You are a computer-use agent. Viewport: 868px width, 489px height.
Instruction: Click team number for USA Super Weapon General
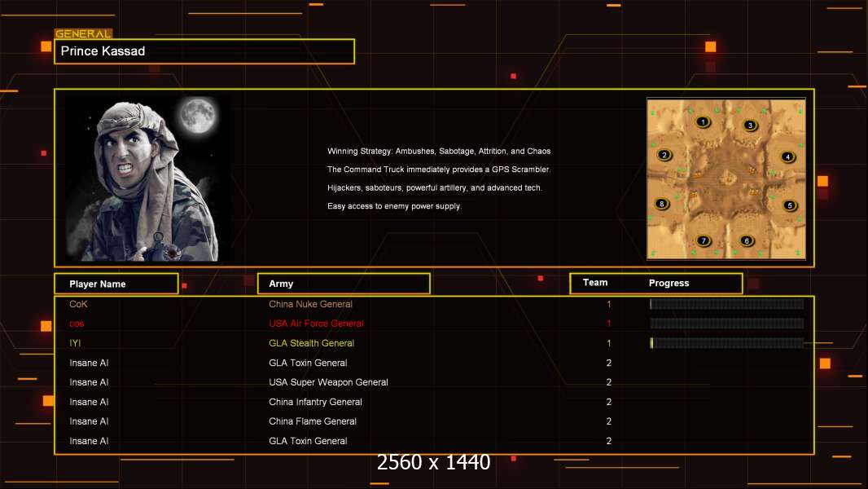[608, 382]
